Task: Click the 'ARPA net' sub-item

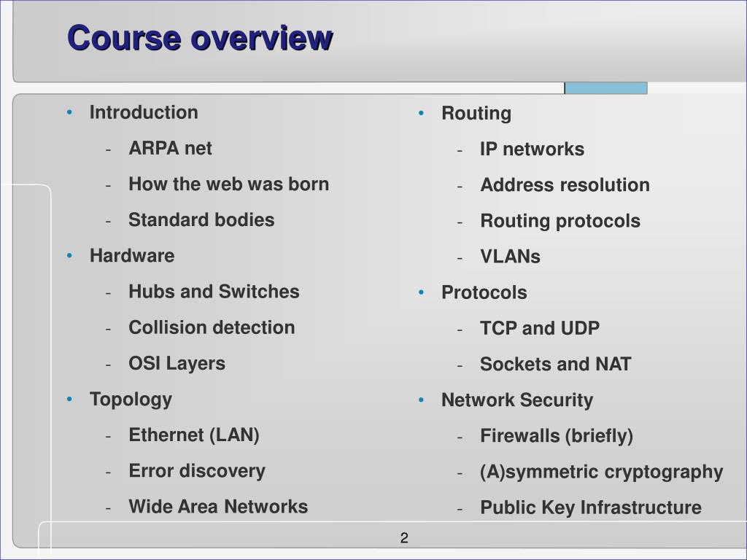Action: point(170,148)
